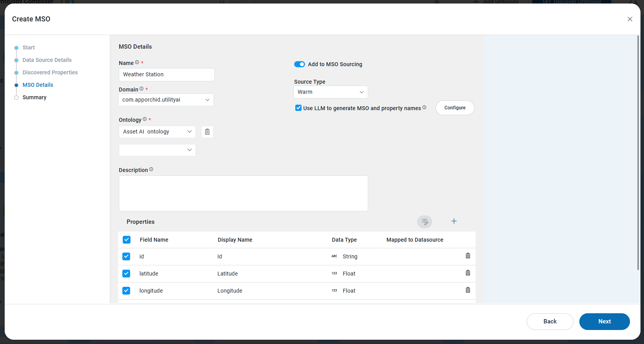Click the edit properties list icon
The image size is (644, 344).
pyautogui.click(x=425, y=222)
